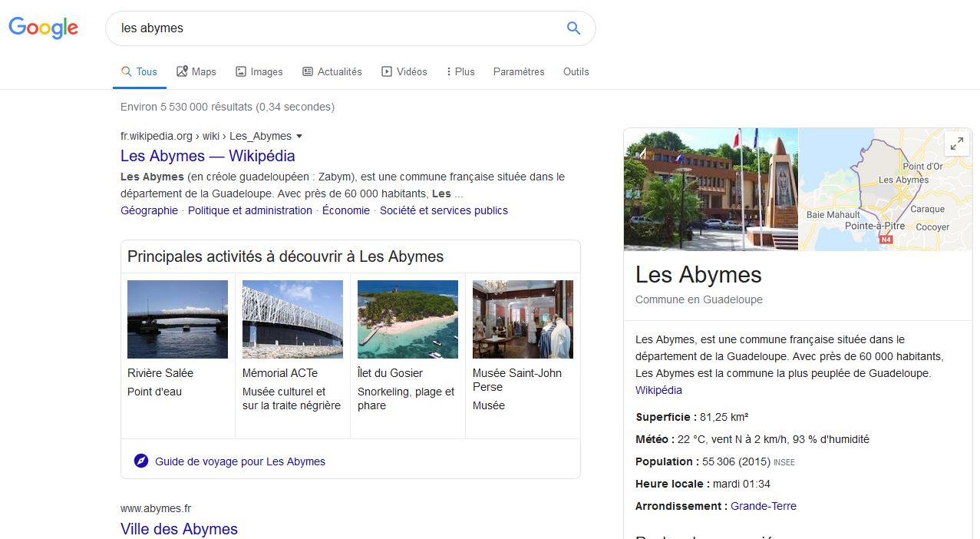This screenshot has height=539, width=980.
Task: Follow the Grande-Terre arrondissement link
Action: [763, 506]
